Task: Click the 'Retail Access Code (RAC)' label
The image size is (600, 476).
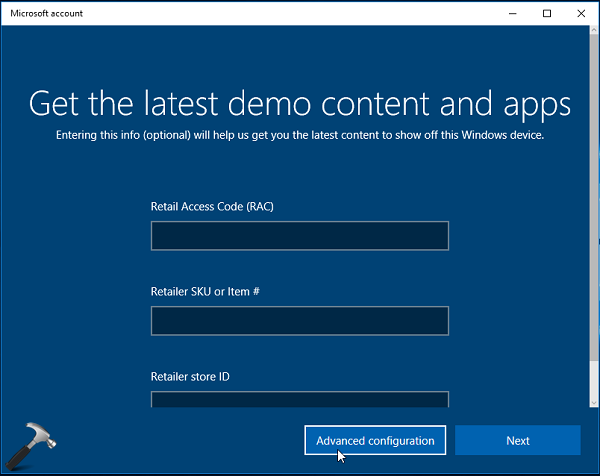Action: click(x=212, y=207)
